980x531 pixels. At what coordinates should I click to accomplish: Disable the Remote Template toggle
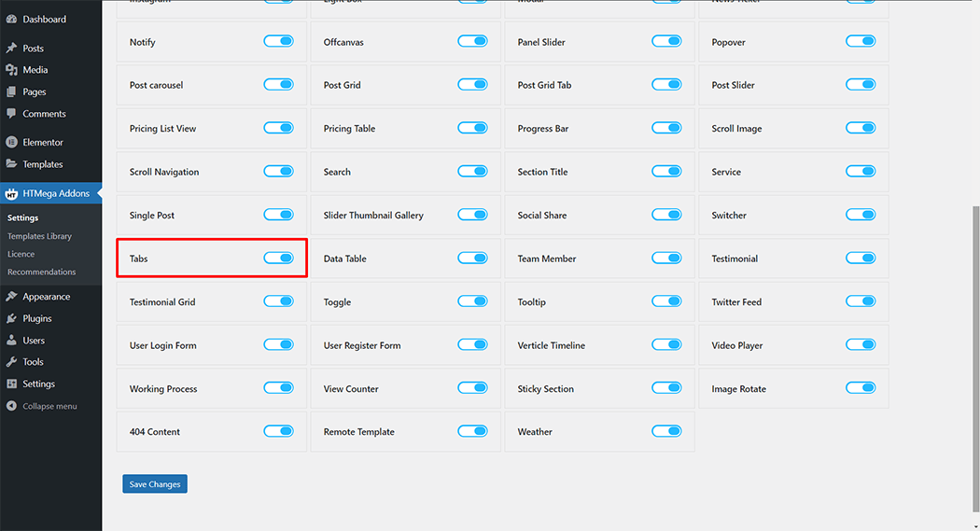point(472,431)
